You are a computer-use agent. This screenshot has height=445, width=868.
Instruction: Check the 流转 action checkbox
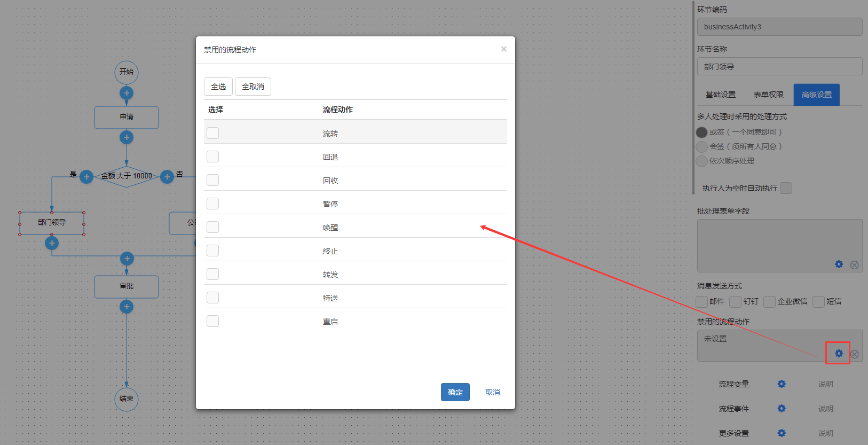point(213,133)
